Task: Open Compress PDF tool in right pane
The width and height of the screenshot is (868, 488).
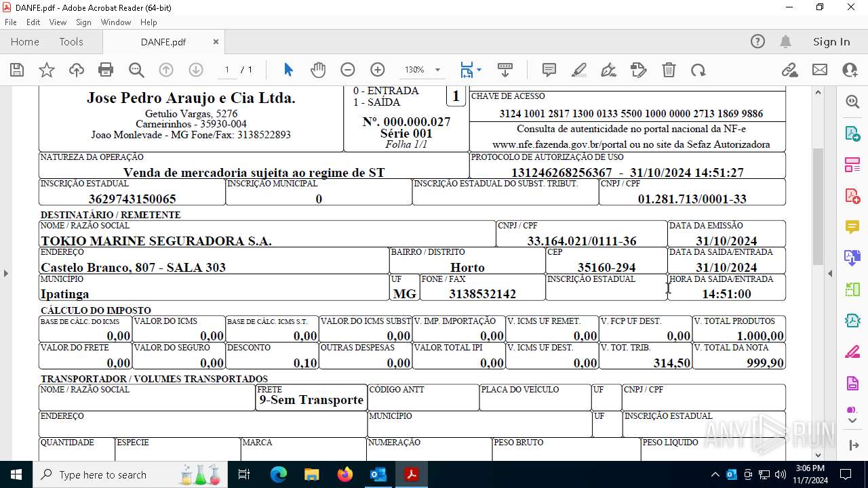Action: click(852, 321)
